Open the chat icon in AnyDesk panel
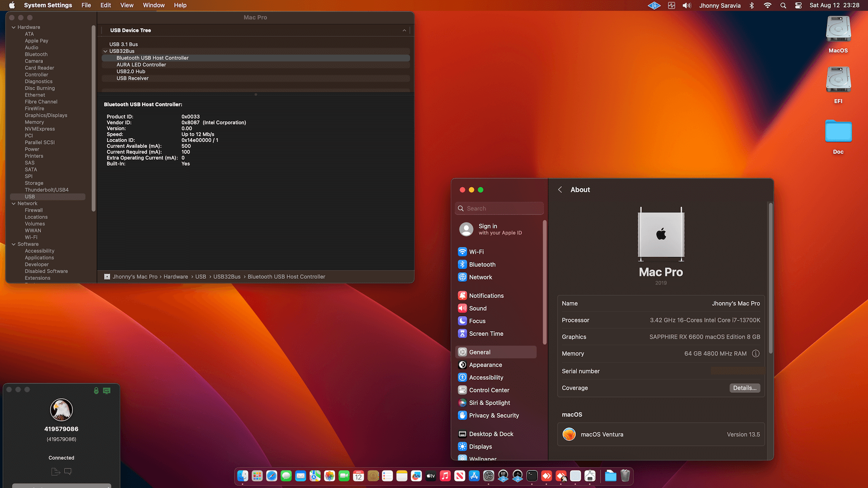Viewport: 868px width, 488px height. click(68, 471)
